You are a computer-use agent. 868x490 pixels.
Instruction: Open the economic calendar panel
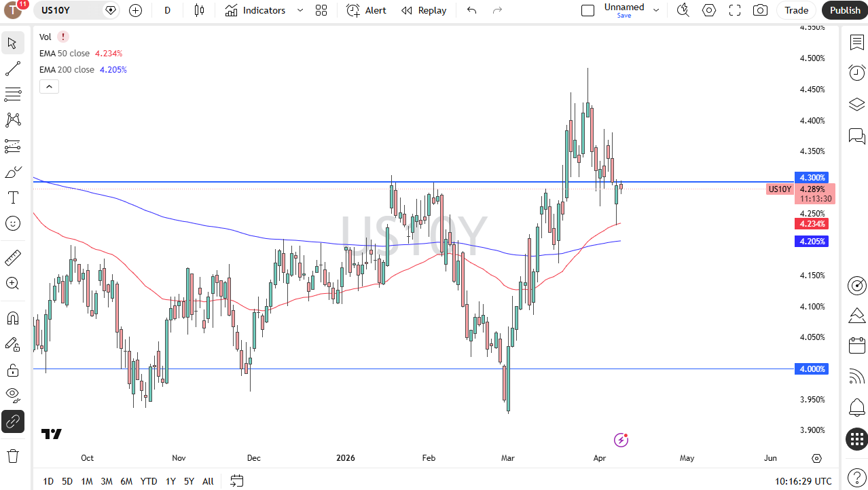[x=856, y=345]
